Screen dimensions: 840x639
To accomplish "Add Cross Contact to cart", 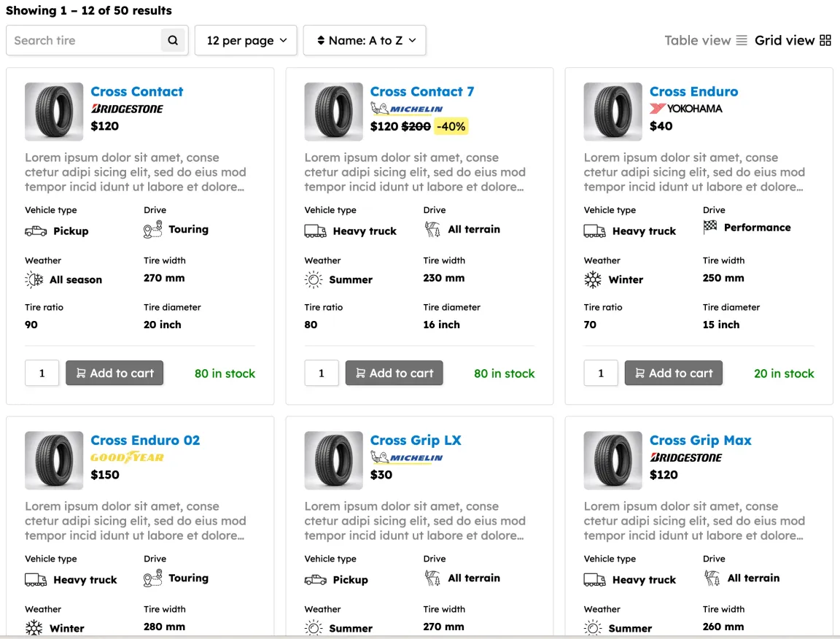I will [114, 373].
